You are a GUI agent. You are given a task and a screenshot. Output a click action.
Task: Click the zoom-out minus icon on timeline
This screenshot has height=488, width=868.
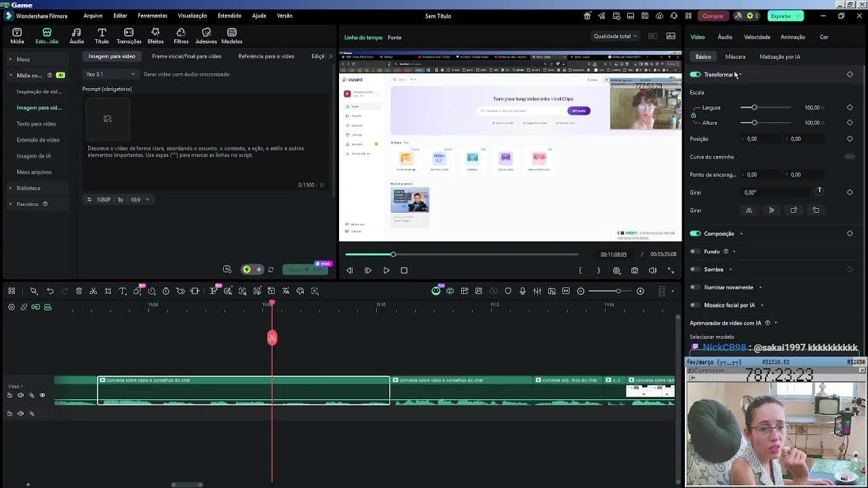[580, 291]
